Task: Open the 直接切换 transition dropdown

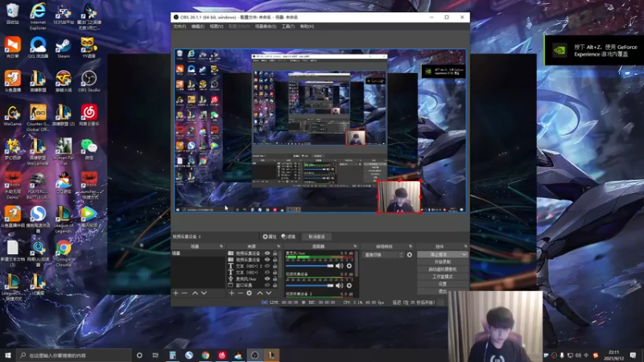Action: click(384, 255)
